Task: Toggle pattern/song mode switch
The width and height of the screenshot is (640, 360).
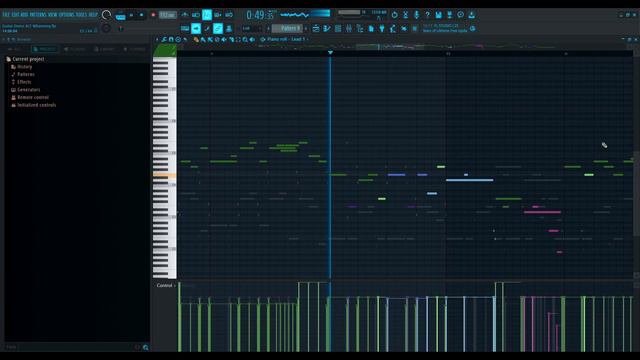Action: pyautogui.click(x=120, y=16)
